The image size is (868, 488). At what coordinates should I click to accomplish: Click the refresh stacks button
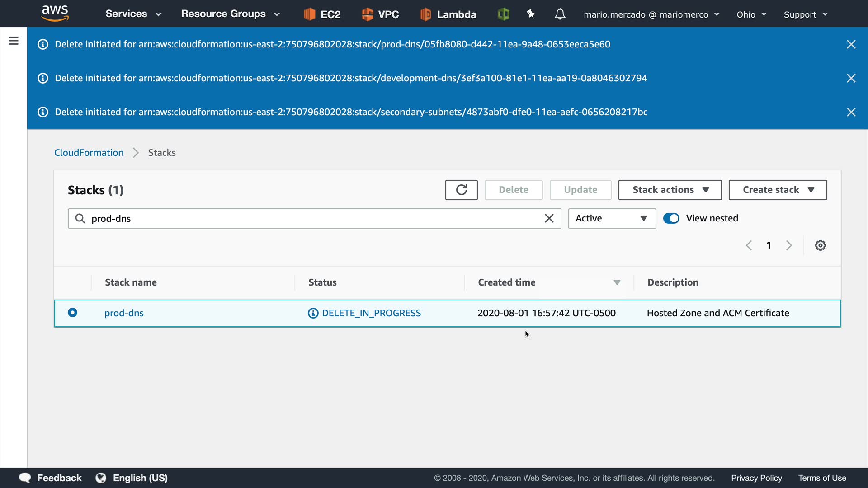pos(461,190)
